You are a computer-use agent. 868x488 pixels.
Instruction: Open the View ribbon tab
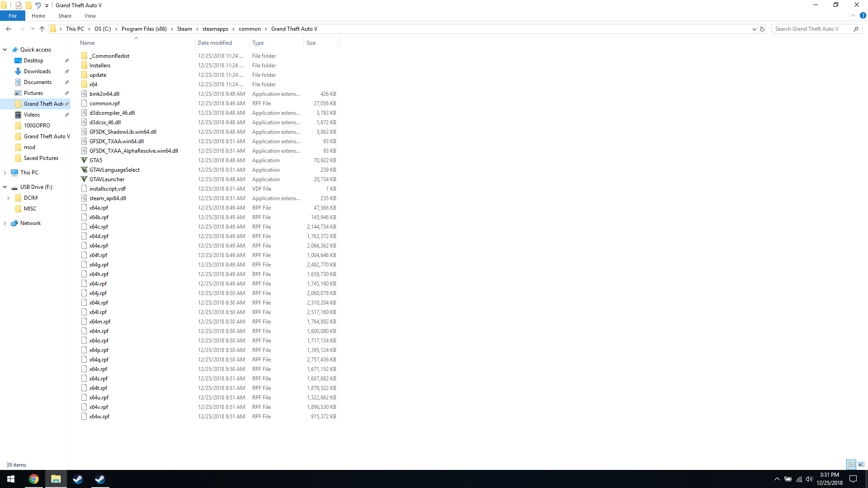click(x=90, y=16)
